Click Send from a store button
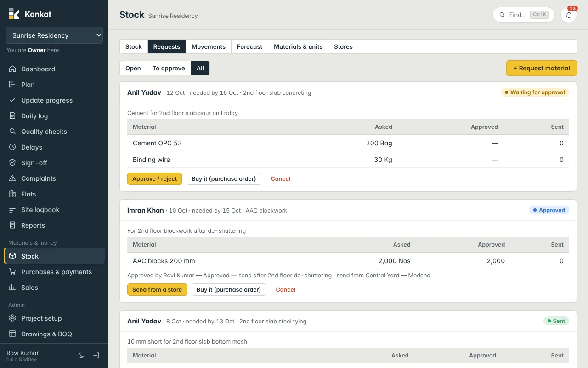Image resolution: width=588 pixels, height=368 pixels. coord(157,290)
